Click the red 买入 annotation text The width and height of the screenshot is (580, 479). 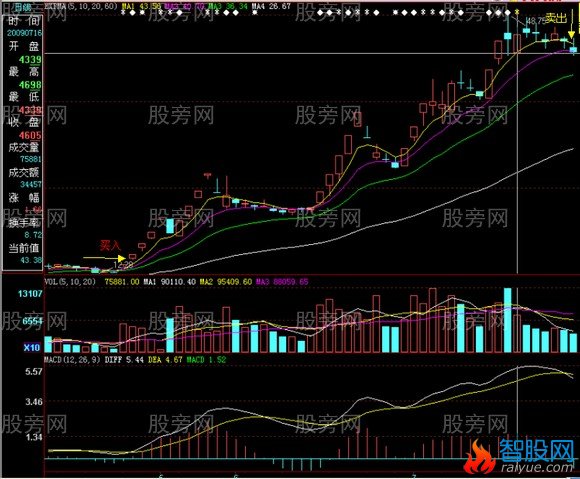click(110, 245)
